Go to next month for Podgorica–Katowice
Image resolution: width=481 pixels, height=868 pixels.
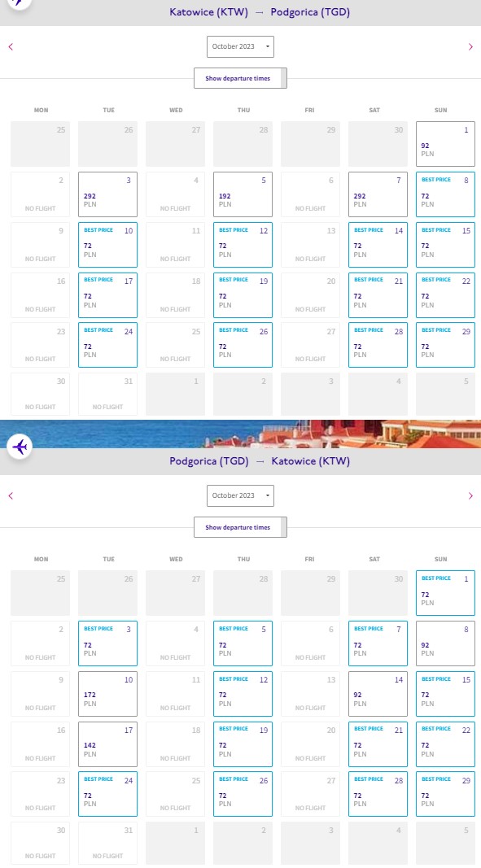point(470,496)
